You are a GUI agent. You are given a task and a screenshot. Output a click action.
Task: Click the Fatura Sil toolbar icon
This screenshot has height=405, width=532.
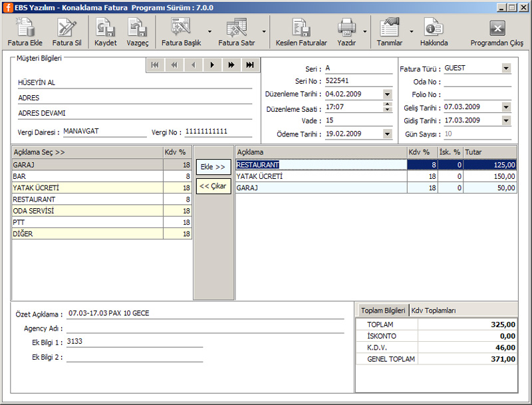point(67,31)
